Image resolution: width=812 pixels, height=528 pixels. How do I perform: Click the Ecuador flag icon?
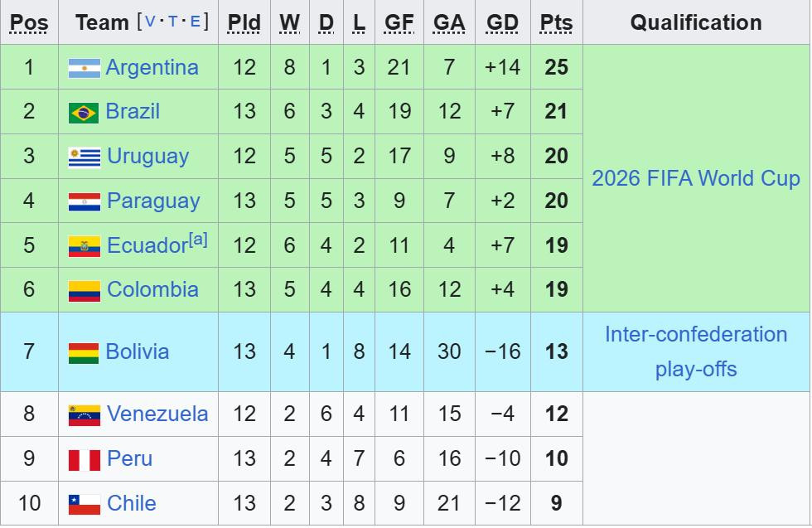[x=84, y=246]
